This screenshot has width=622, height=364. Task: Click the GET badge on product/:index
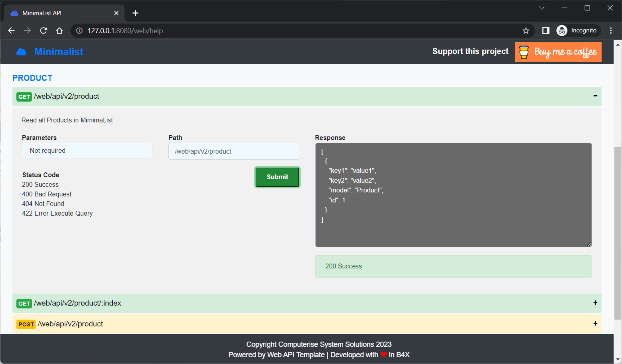coord(24,304)
